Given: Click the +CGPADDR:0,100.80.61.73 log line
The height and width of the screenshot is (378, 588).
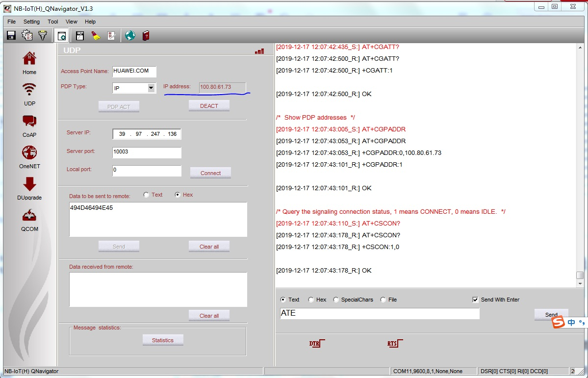Looking at the screenshot, I should point(358,152).
